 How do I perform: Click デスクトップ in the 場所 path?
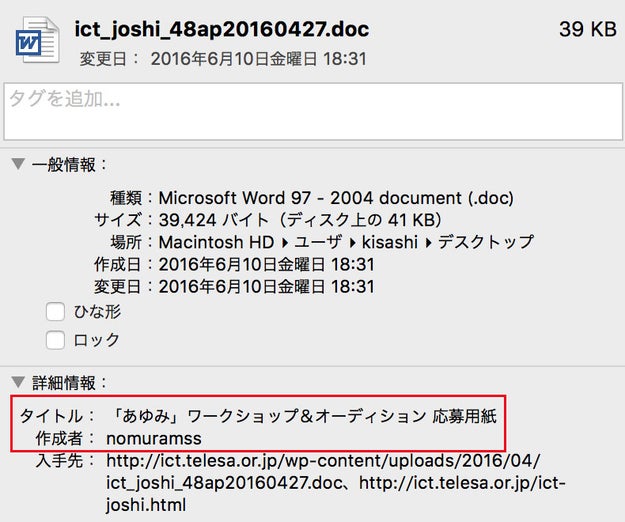483,242
